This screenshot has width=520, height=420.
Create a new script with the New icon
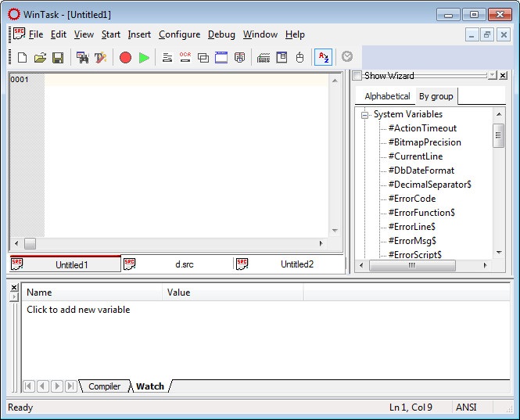22,58
